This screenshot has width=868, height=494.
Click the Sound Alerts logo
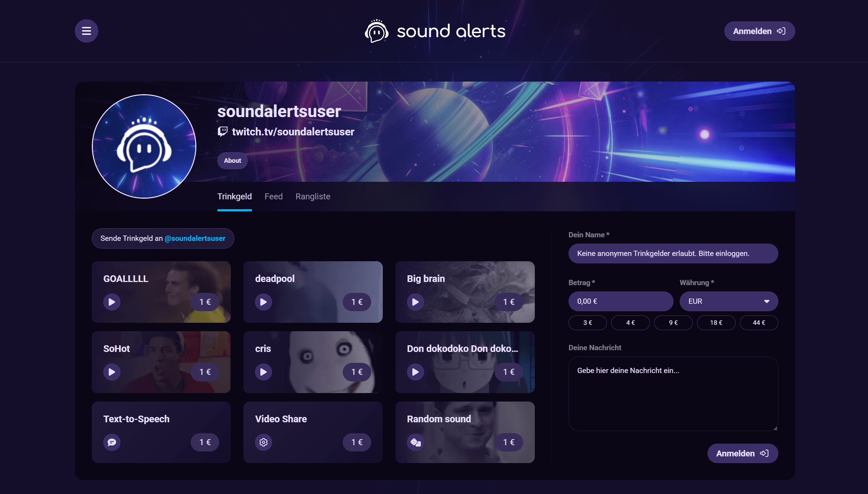pyautogui.click(x=435, y=31)
